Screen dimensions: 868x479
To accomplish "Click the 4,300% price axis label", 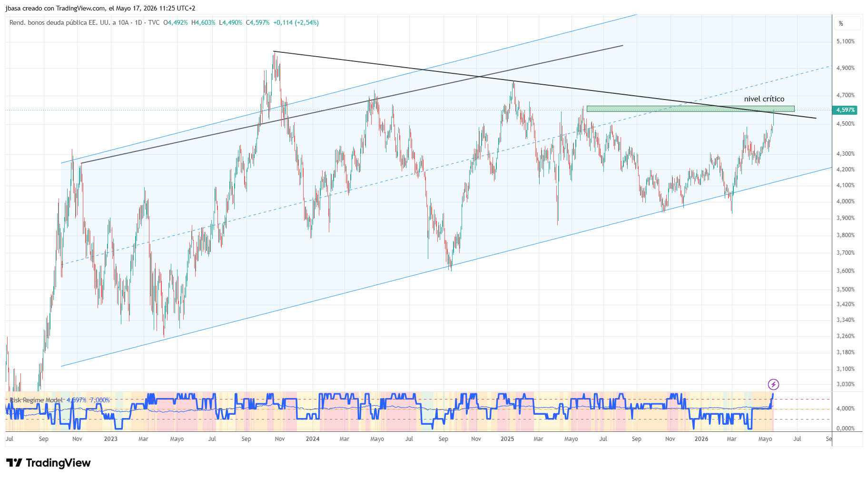I will pos(846,154).
